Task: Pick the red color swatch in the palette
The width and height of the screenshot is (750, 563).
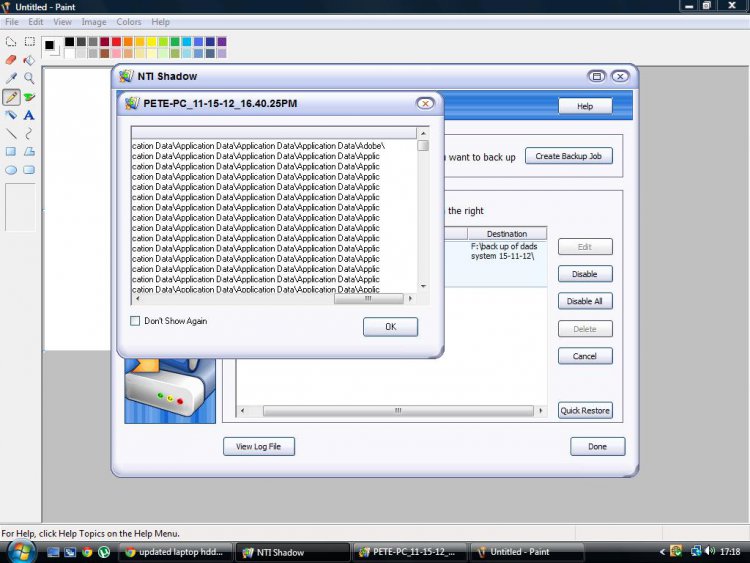Action: [x=116, y=42]
